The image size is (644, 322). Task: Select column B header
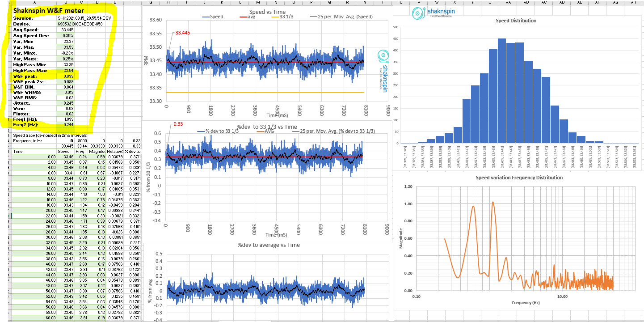click(66, 2)
